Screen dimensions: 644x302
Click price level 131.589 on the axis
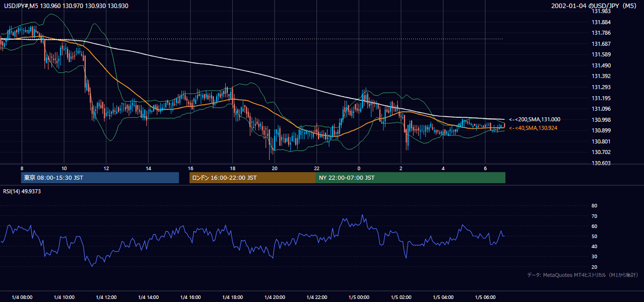[601, 55]
